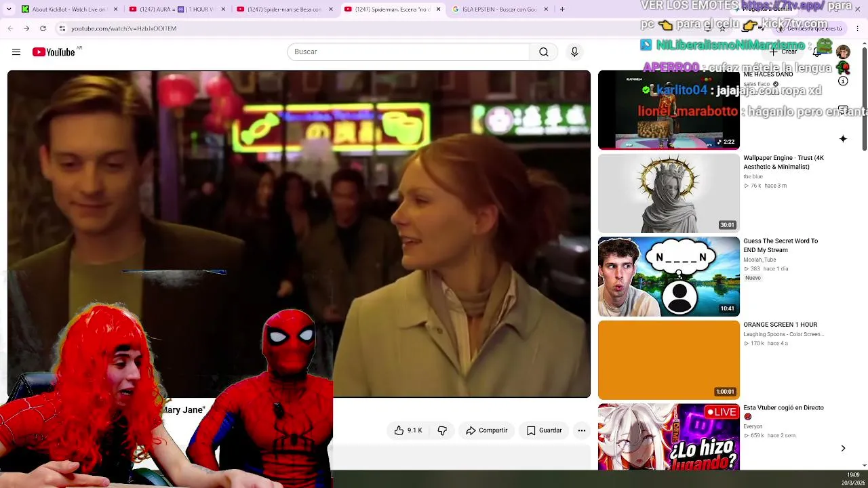This screenshot has width=868, height=488.
Task: Click the Compartir share button
Action: coord(486,430)
